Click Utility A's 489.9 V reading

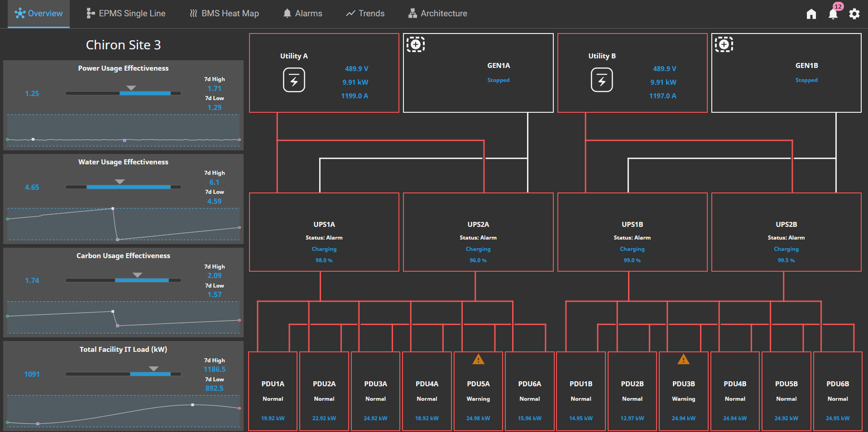356,69
